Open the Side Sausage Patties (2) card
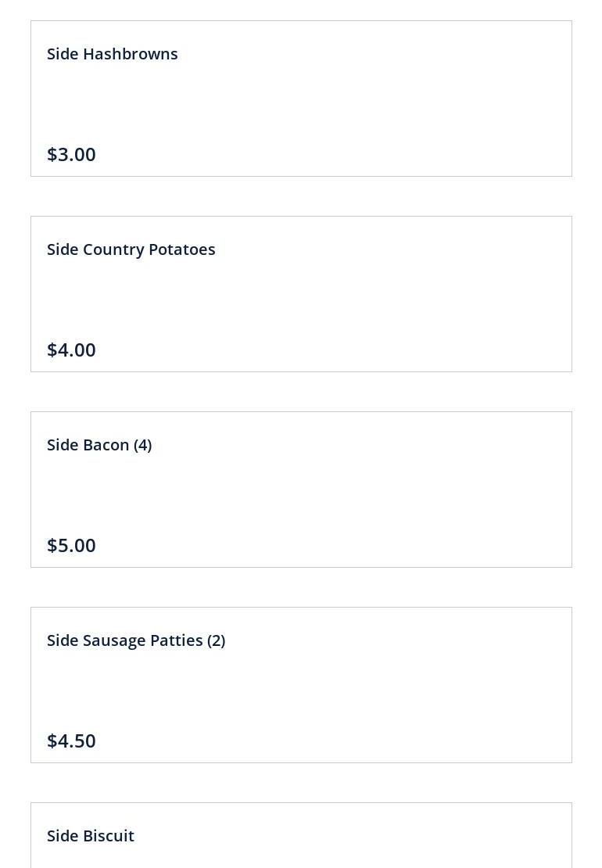Image resolution: width=602 pixels, height=868 pixels. (x=301, y=685)
